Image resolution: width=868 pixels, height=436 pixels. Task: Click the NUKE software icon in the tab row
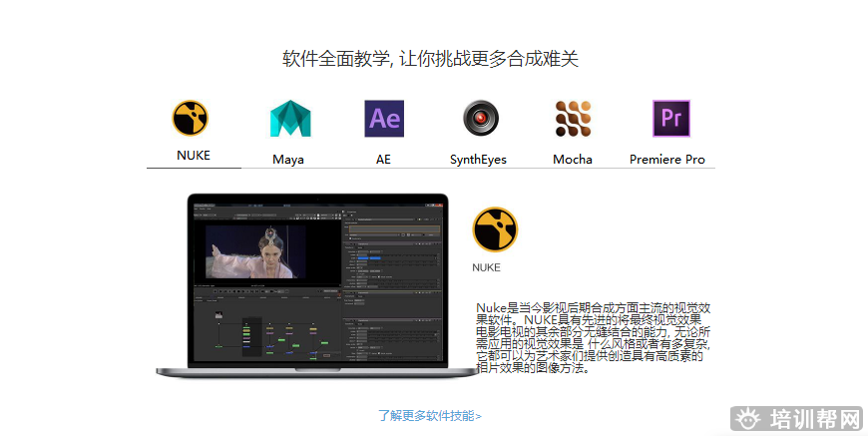190,118
